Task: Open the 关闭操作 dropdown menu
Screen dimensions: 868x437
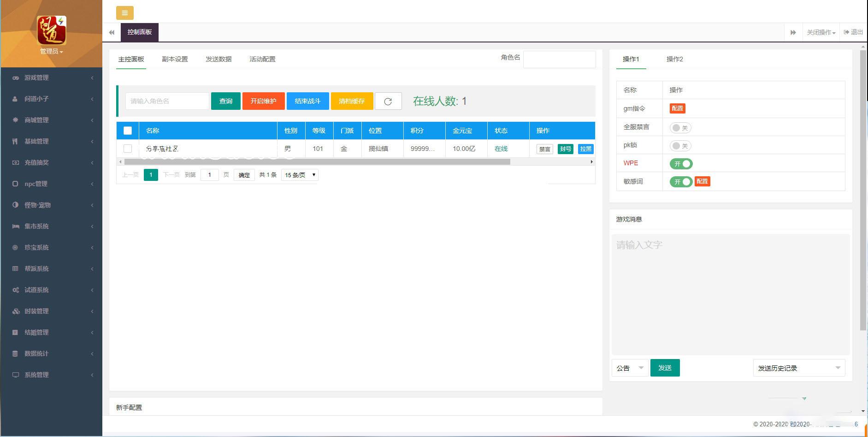Action: point(821,32)
